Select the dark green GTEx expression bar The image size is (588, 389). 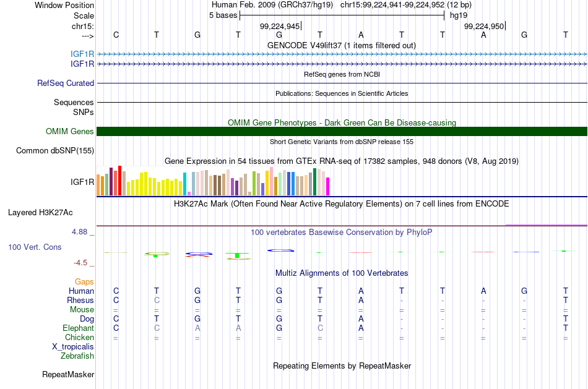[314, 182]
